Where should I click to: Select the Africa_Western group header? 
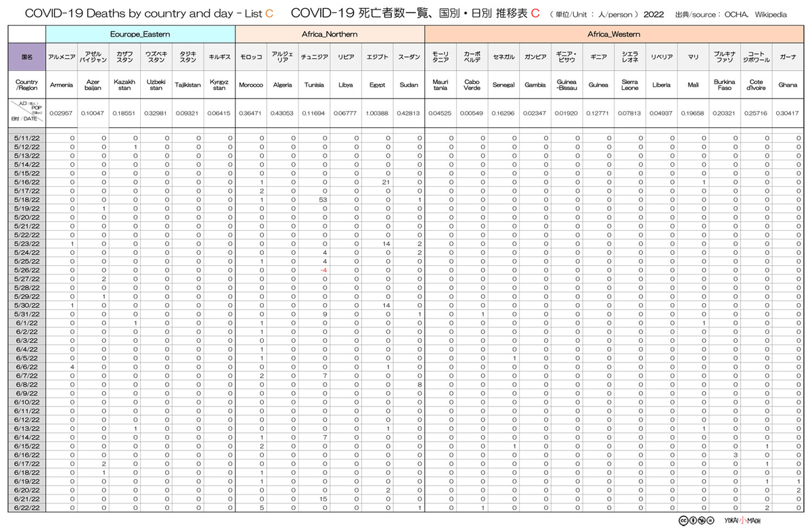click(x=613, y=33)
